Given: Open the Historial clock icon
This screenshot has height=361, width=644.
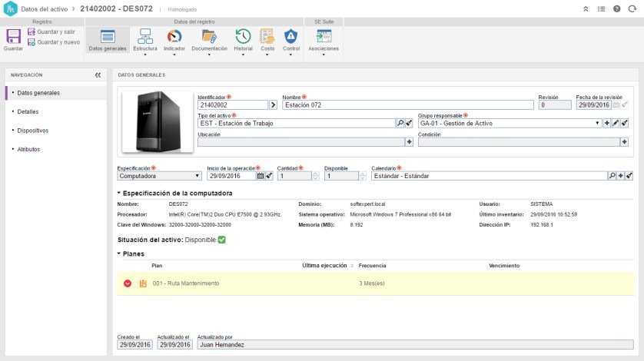Looking at the screenshot, I should 243,37.
